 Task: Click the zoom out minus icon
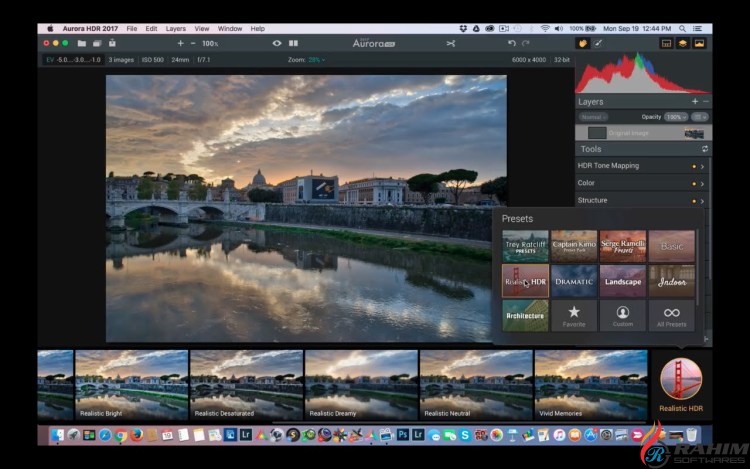[x=193, y=43]
